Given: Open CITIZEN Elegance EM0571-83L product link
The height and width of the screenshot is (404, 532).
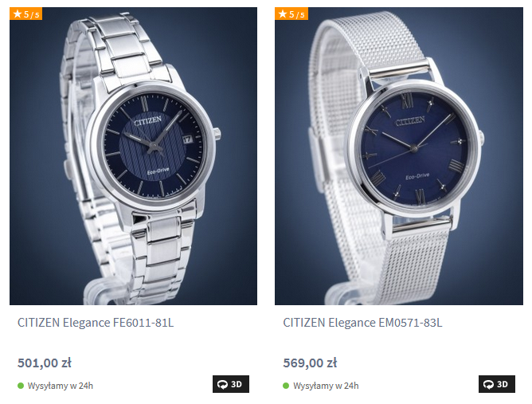Looking at the screenshot, I should (x=362, y=323).
